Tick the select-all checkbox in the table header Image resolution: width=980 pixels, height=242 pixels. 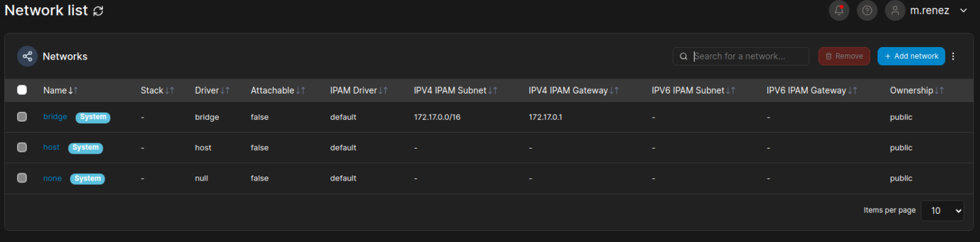(x=22, y=90)
